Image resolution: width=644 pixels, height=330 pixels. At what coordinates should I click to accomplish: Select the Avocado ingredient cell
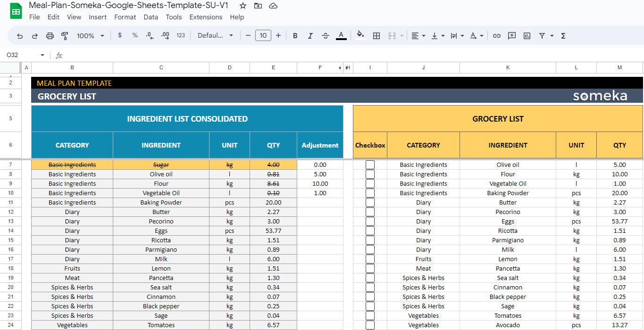click(508, 325)
